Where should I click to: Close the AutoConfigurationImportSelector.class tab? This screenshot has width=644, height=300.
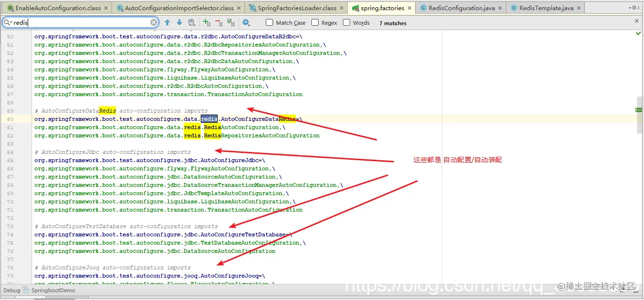239,8
